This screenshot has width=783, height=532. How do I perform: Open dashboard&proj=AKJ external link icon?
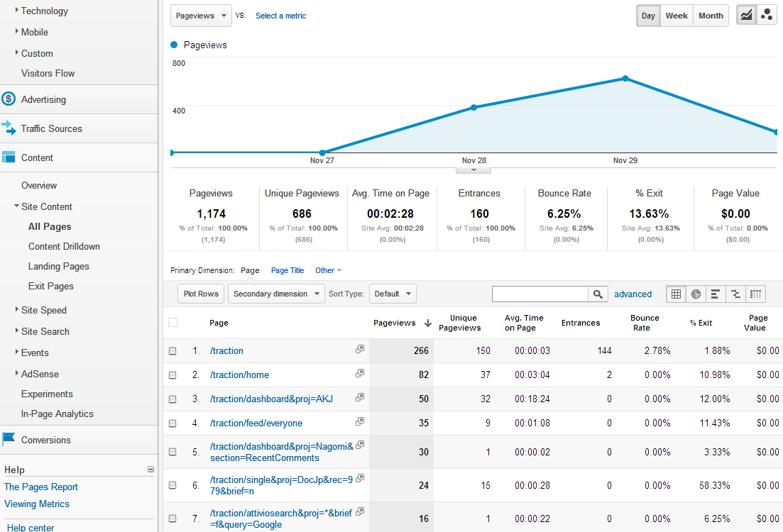coord(359,397)
